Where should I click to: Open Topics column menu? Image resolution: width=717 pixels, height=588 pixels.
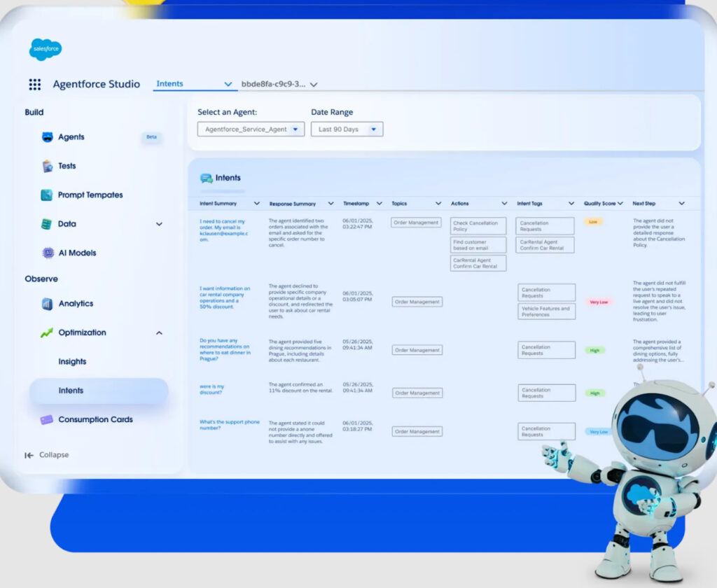(438, 204)
